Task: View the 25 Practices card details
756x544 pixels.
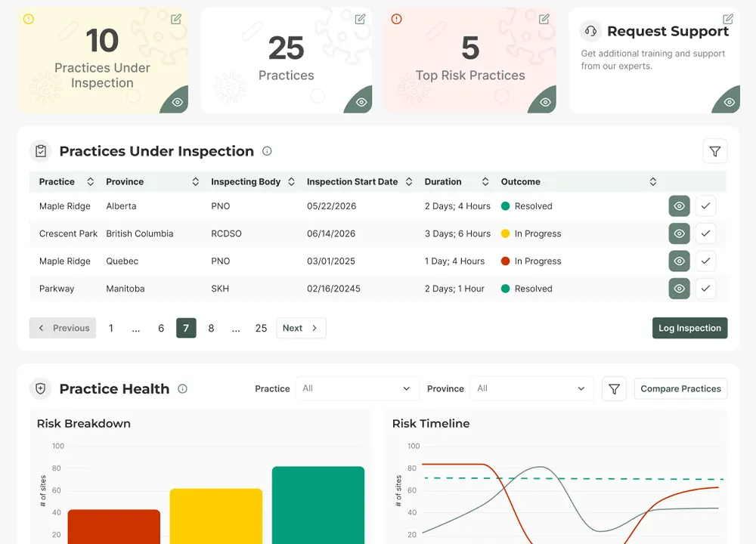Action: [x=361, y=102]
